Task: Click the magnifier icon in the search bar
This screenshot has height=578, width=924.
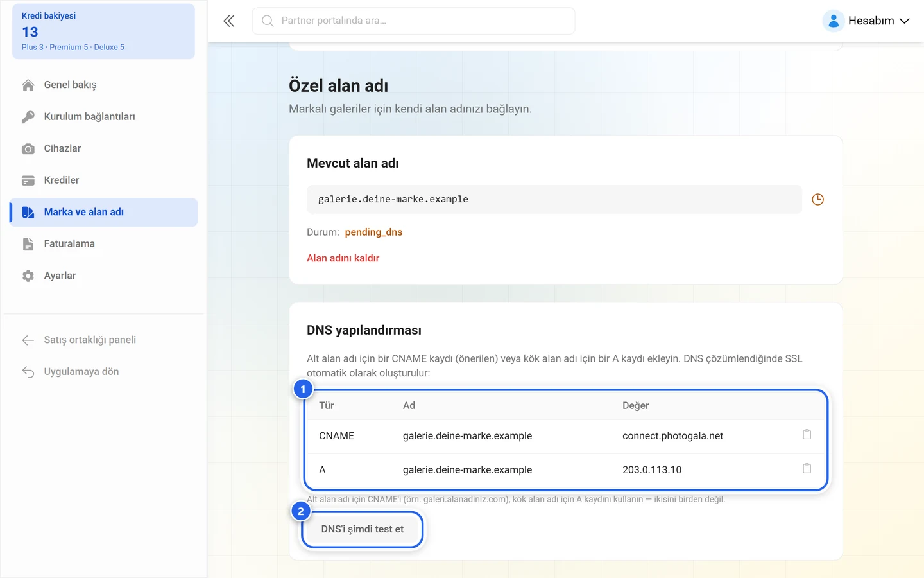Action: tap(268, 21)
